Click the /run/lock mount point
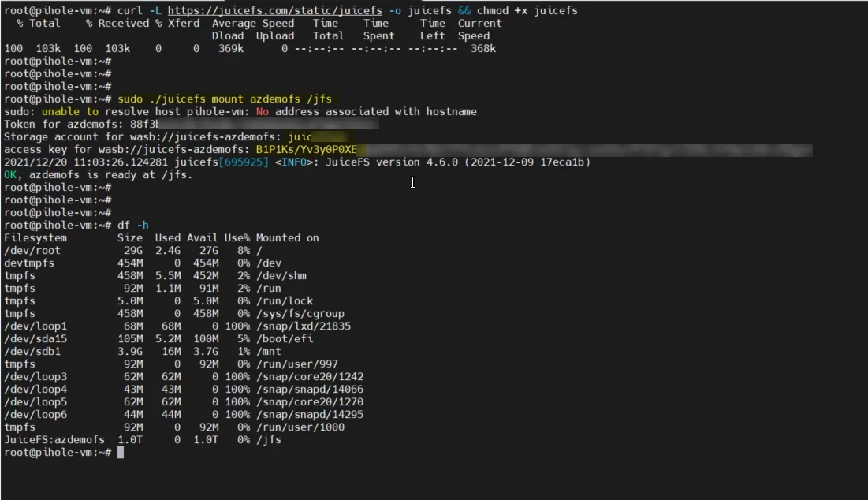868x500 pixels. tap(285, 301)
